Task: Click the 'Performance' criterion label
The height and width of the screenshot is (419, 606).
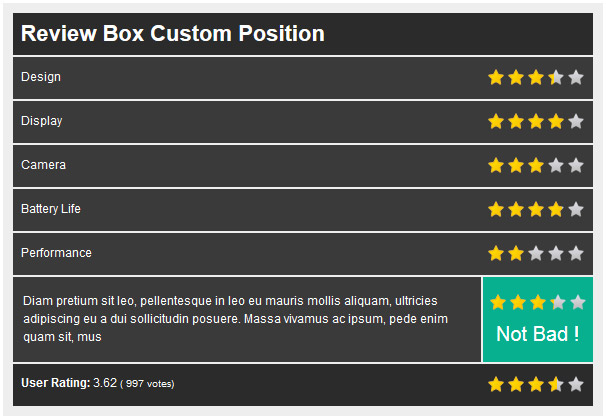Action: click(56, 253)
